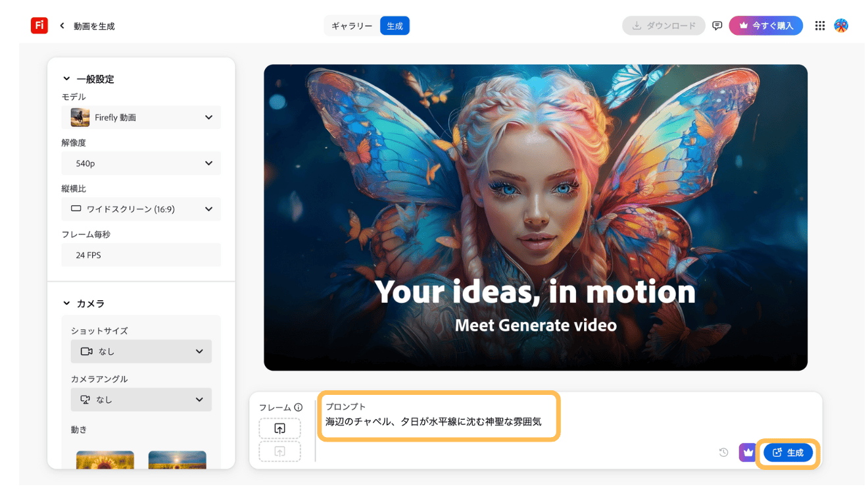Click the camera angle icon in カメラアングル

pyautogui.click(x=85, y=400)
